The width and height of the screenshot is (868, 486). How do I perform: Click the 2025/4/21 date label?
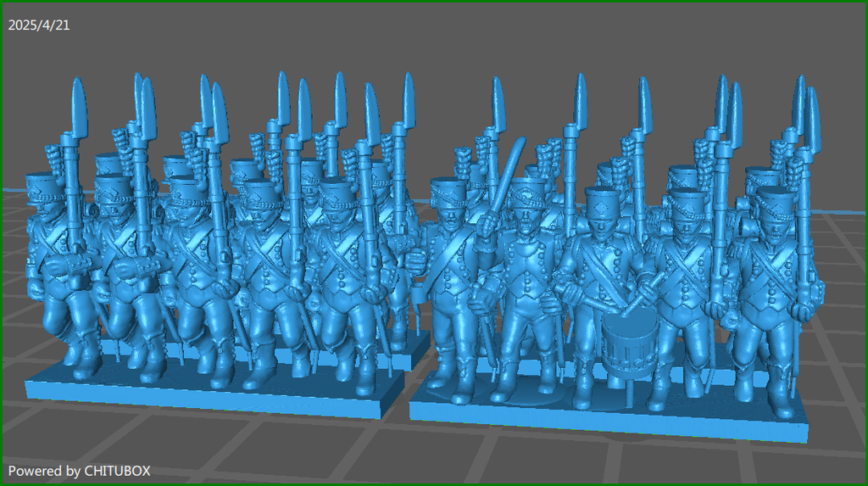(x=39, y=25)
